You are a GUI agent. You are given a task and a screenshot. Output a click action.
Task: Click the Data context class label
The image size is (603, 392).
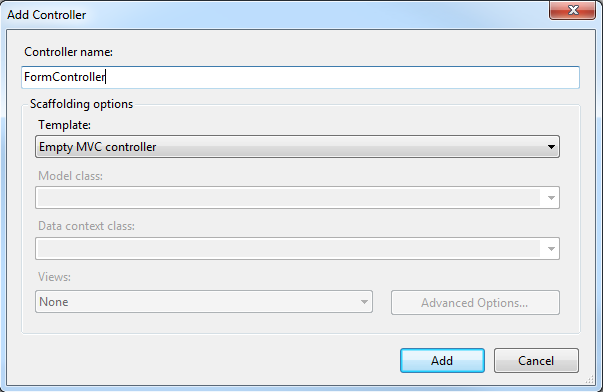pyautogui.click(x=87, y=226)
